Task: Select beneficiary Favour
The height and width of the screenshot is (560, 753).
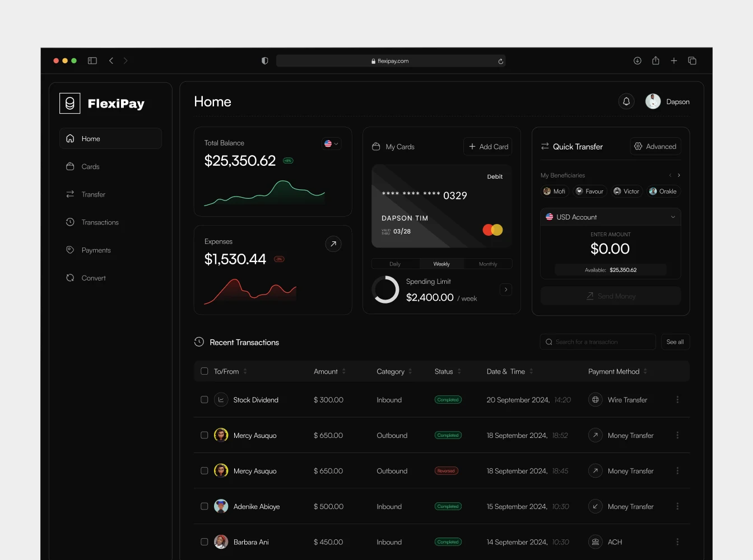Action: tap(590, 192)
